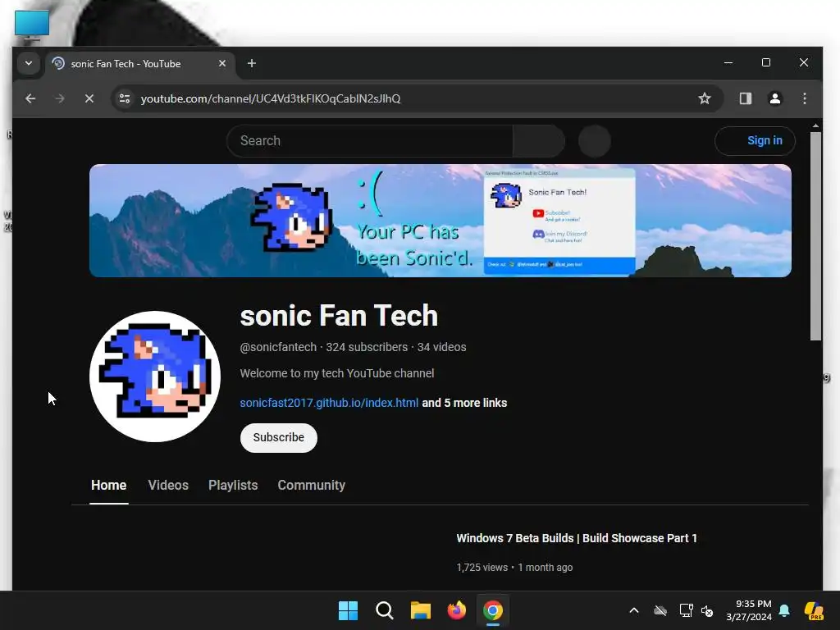Open the Community tab

311,486
